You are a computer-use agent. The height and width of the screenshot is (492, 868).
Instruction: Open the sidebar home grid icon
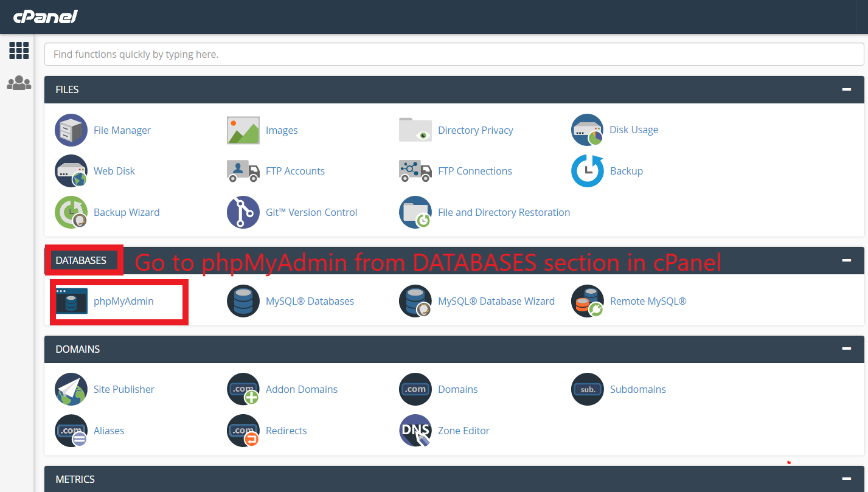(x=19, y=50)
